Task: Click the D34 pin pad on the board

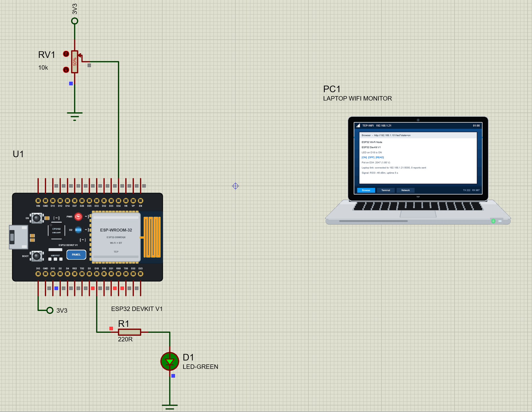Action: tap(119, 201)
